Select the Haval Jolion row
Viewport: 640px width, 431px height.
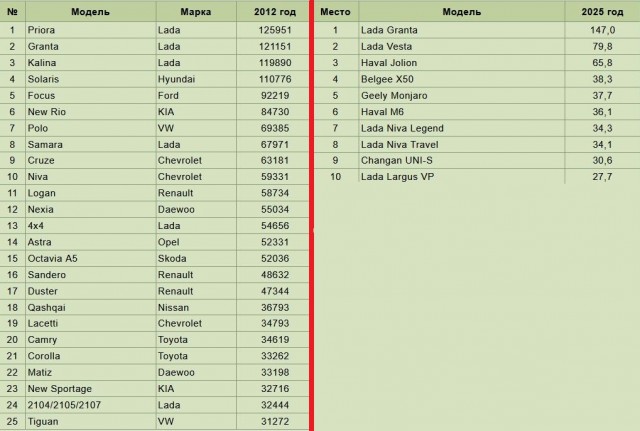[477, 63]
